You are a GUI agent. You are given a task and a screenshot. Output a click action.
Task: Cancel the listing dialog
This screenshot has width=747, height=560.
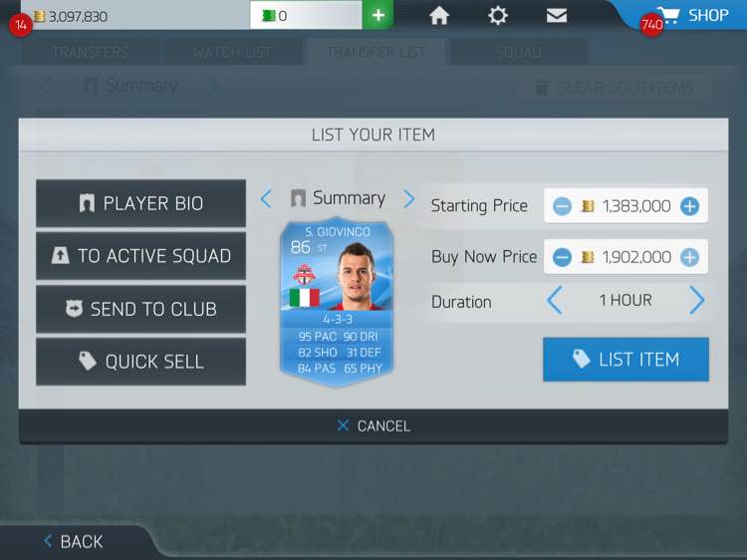[x=373, y=425]
